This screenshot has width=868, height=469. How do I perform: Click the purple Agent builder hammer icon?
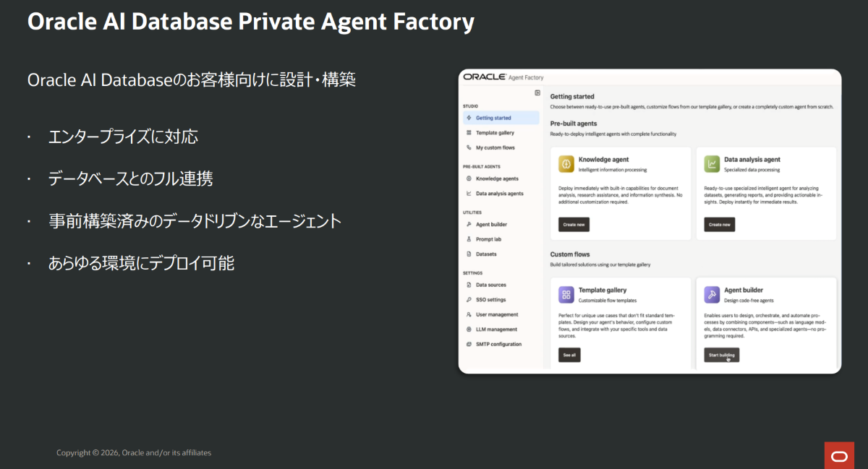click(712, 294)
